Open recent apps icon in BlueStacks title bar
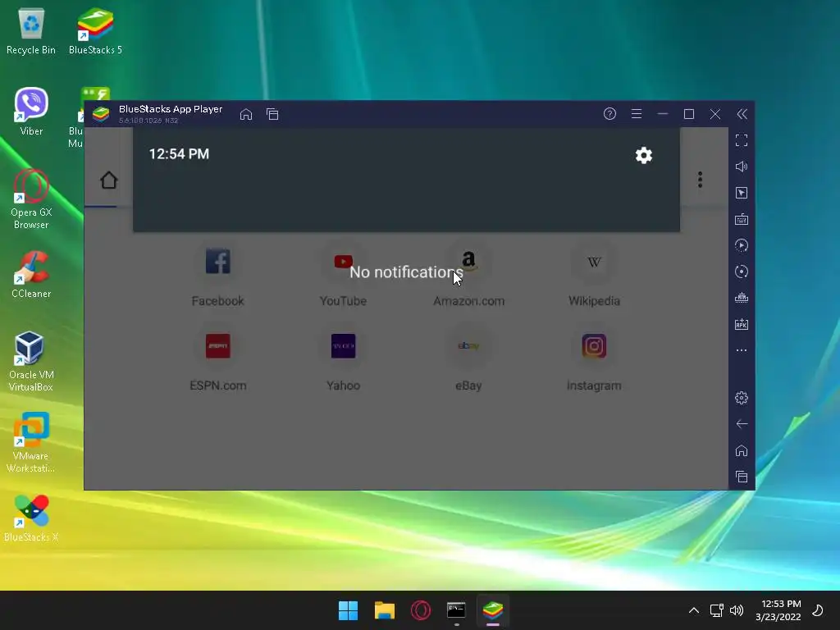This screenshot has height=630, width=840. 272,114
